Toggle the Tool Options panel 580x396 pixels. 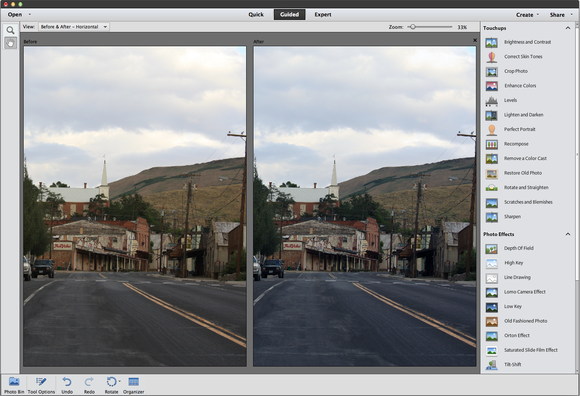click(x=41, y=385)
